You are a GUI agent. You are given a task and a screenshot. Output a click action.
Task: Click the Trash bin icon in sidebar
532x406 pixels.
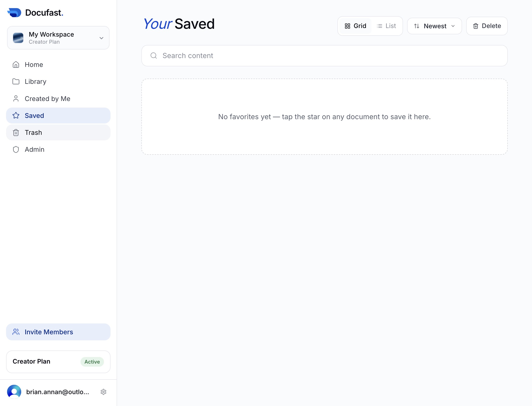(16, 133)
